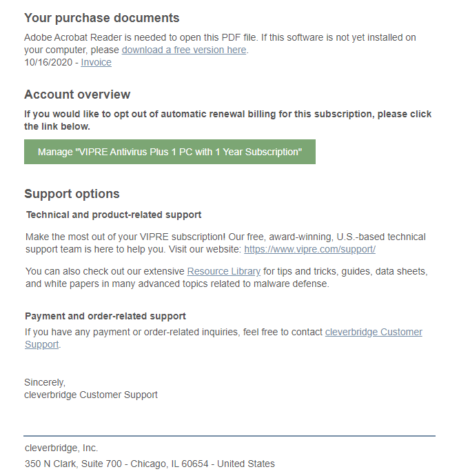Open the Invoice PDF link
The width and height of the screenshot is (459, 476).
point(96,62)
